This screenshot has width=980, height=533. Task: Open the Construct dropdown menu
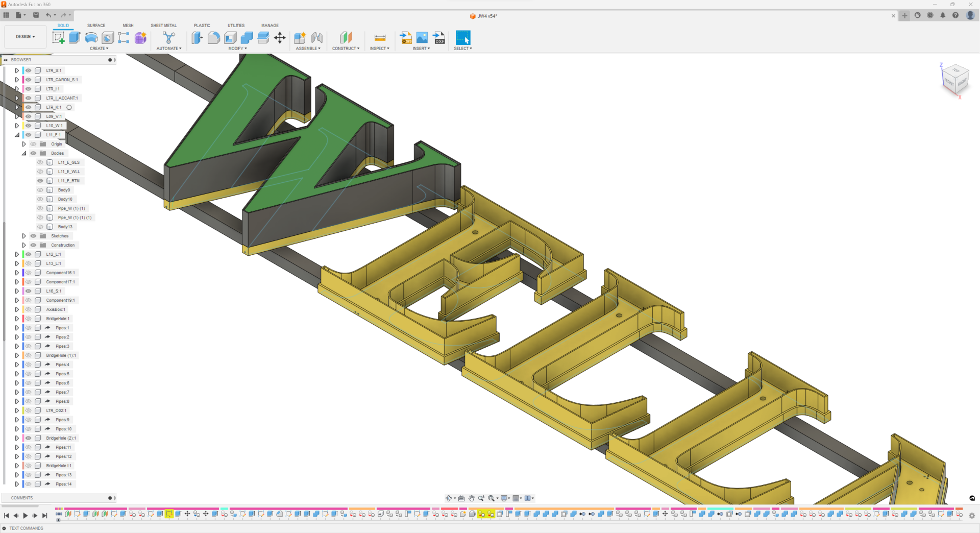click(x=346, y=49)
